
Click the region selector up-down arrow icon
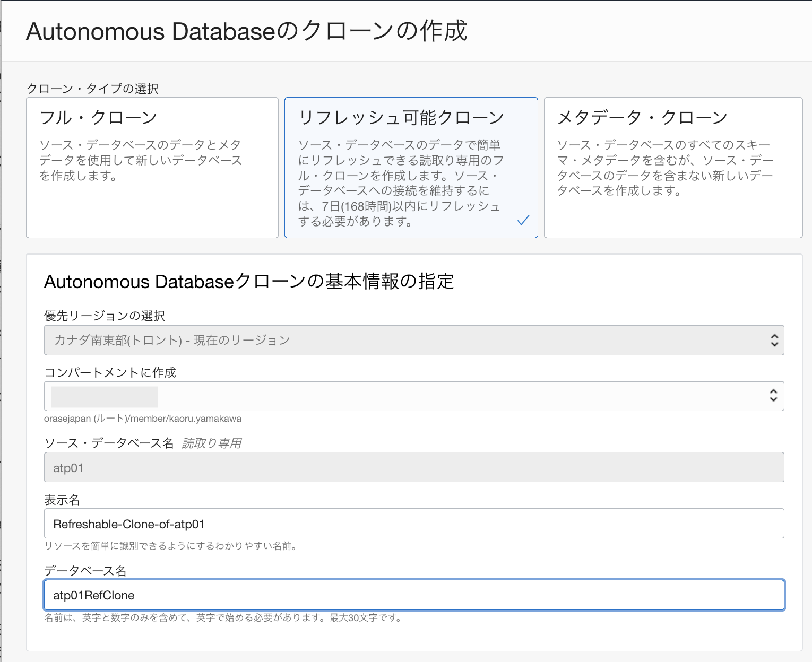coord(774,340)
